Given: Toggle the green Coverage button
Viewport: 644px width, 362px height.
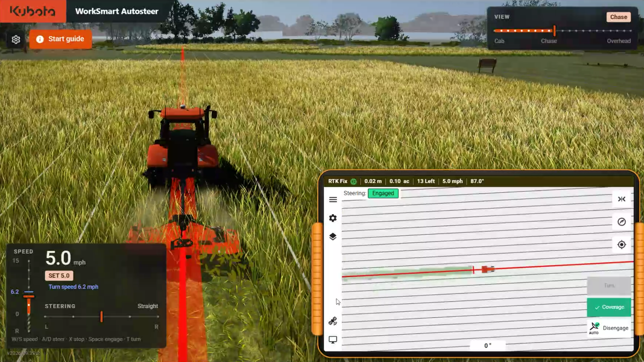Looking at the screenshot, I should 609,307.
